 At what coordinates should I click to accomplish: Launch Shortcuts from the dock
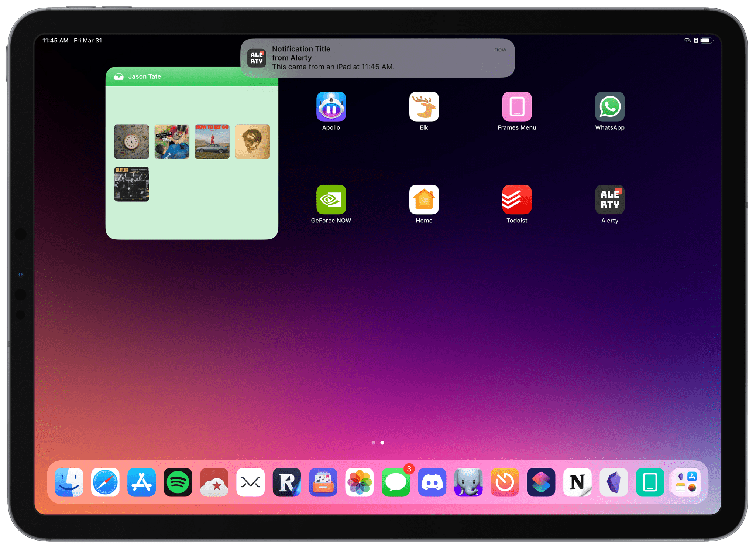click(x=541, y=482)
